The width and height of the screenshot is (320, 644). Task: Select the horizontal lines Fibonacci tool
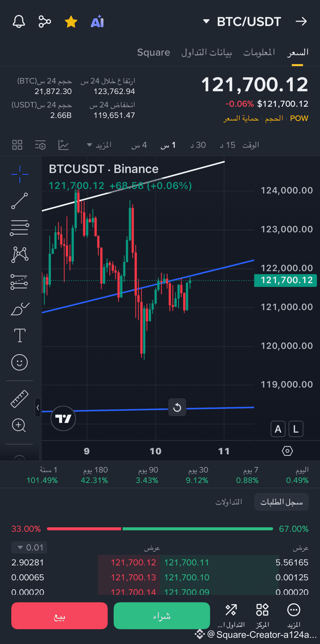point(20,228)
